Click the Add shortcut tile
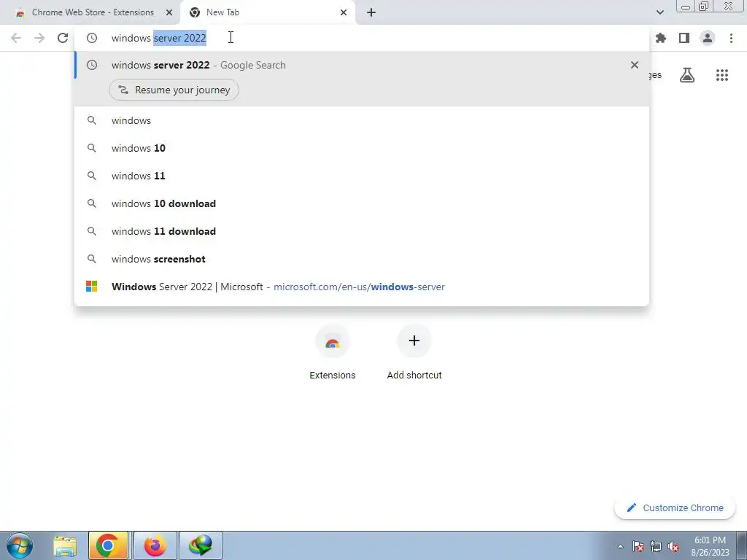 tap(414, 352)
